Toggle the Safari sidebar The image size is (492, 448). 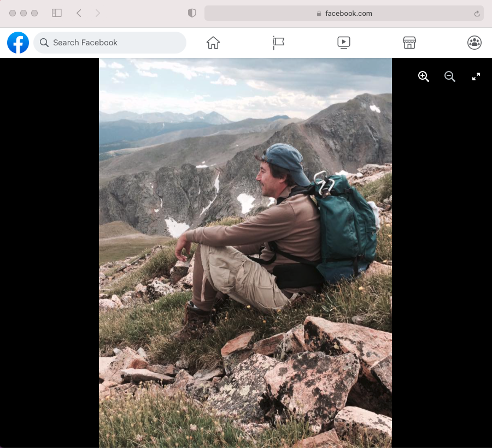(x=57, y=13)
